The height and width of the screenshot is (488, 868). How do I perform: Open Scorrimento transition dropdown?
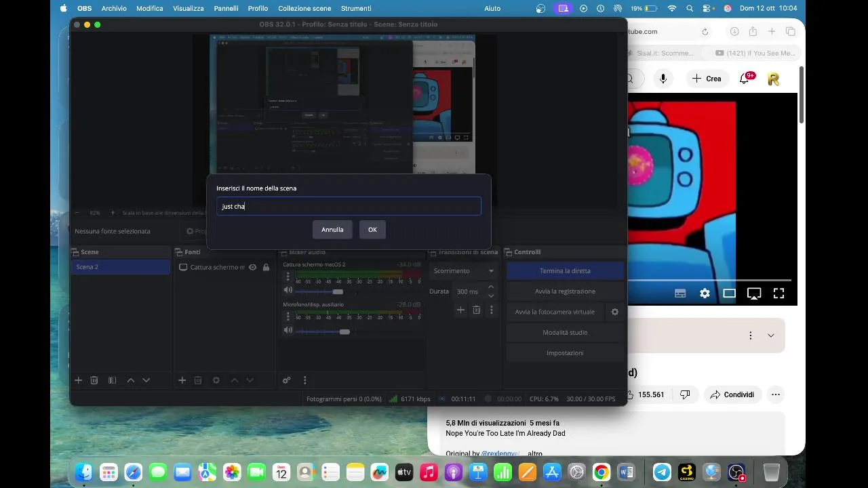click(465, 270)
